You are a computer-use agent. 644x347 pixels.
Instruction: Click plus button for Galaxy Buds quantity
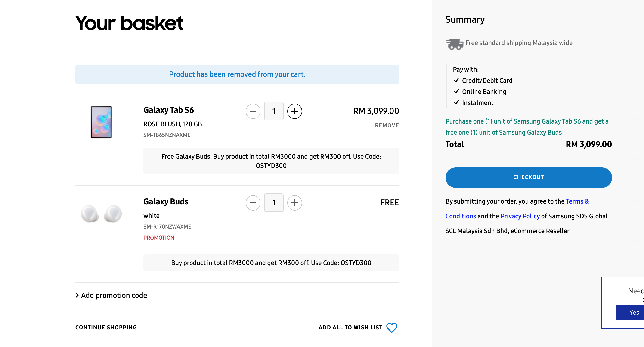click(294, 203)
